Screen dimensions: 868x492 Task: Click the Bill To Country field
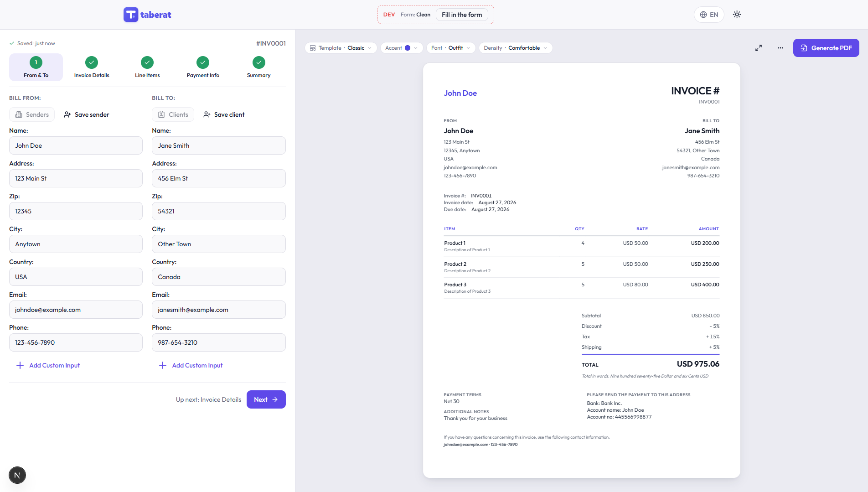[x=219, y=277]
